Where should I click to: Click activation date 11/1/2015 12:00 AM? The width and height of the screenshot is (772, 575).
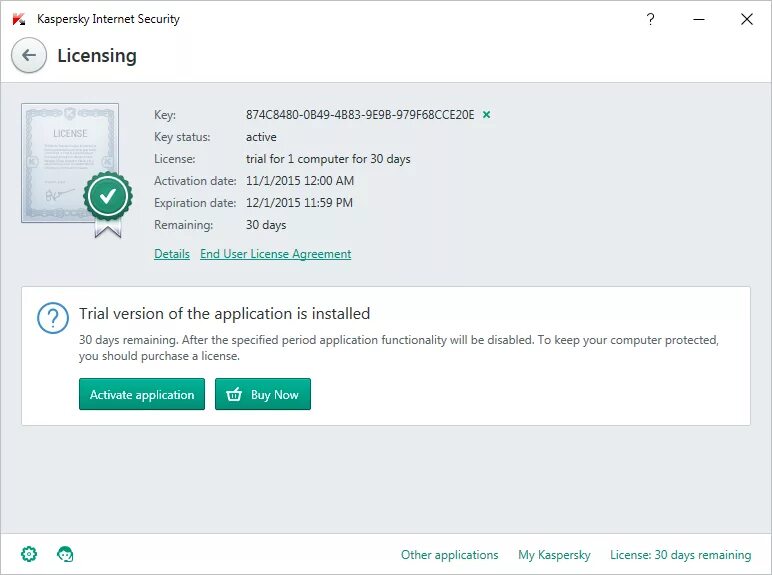pos(300,181)
